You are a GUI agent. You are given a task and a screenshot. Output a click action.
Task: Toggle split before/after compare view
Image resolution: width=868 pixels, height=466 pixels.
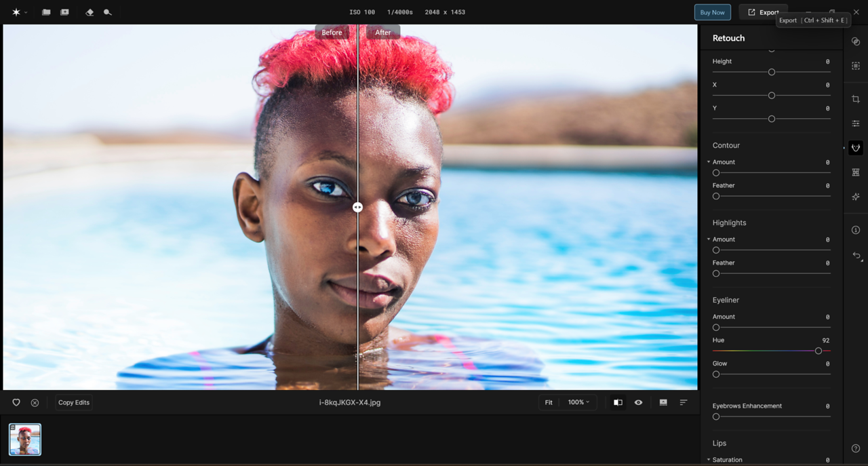(x=618, y=402)
